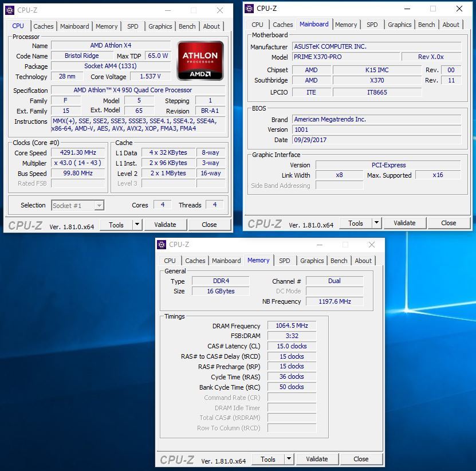Switch to Bench tab in CPU window

(187, 26)
